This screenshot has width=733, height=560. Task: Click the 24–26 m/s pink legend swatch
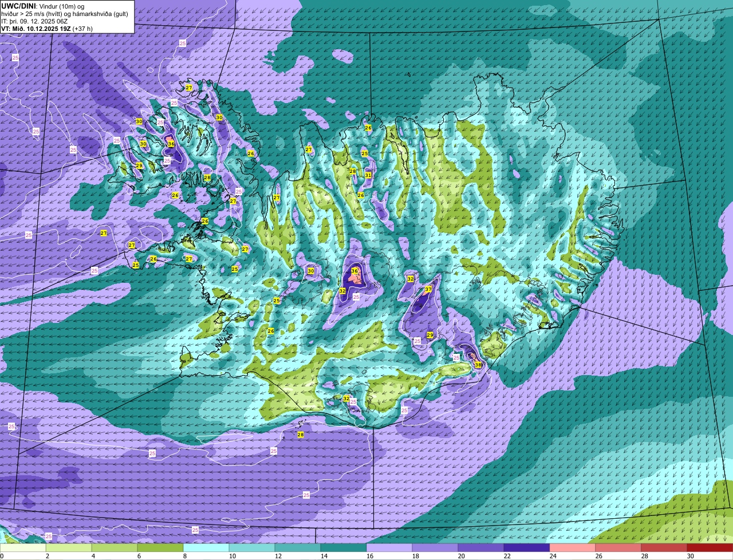(573, 547)
